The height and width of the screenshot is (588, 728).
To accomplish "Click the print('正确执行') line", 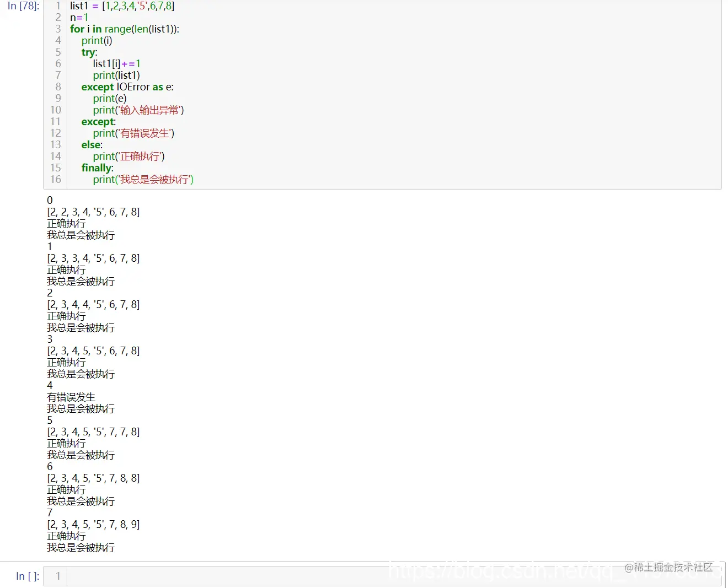I will coord(129,157).
